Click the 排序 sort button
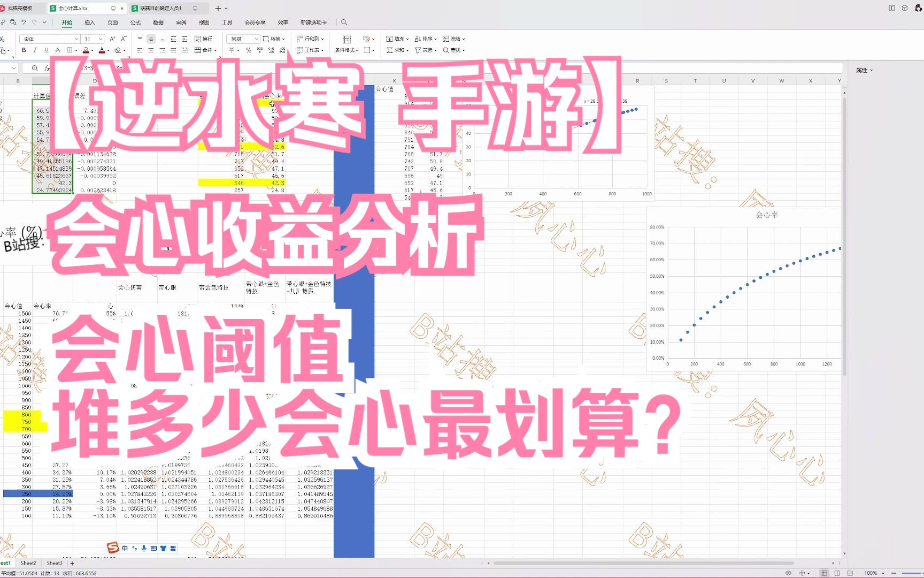The width and height of the screenshot is (924, 578). coord(426,39)
